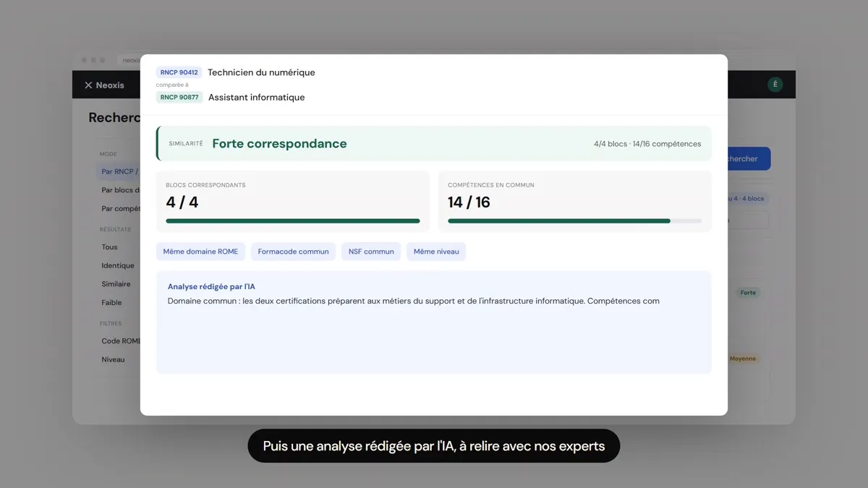The height and width of the screenshot is (488, 868).
Task: Filter Faible results in background sidebar
Action: coord(111,303)
